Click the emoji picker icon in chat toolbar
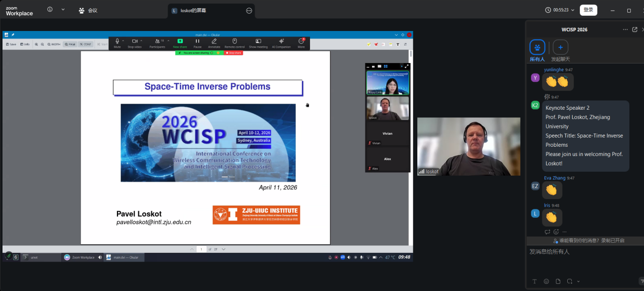This screenshot has width=644, height=291. pyautogui.click(x=546, y=281)
